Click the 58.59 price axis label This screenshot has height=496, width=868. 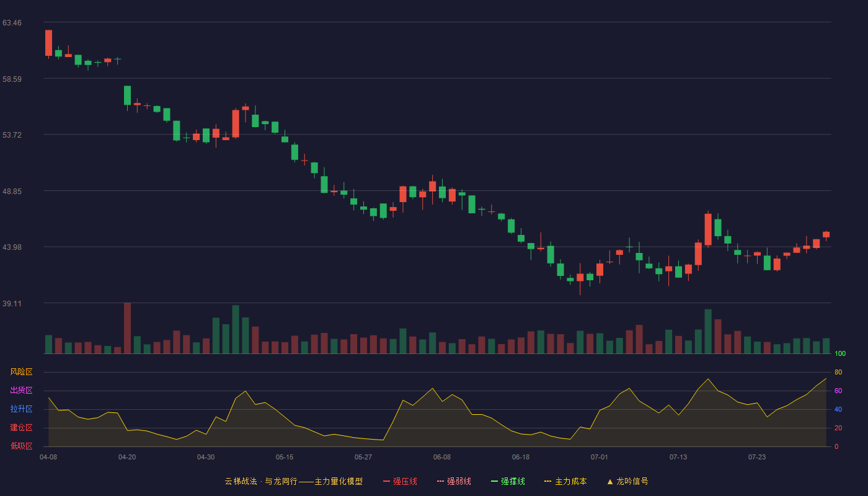coord(12,79)
